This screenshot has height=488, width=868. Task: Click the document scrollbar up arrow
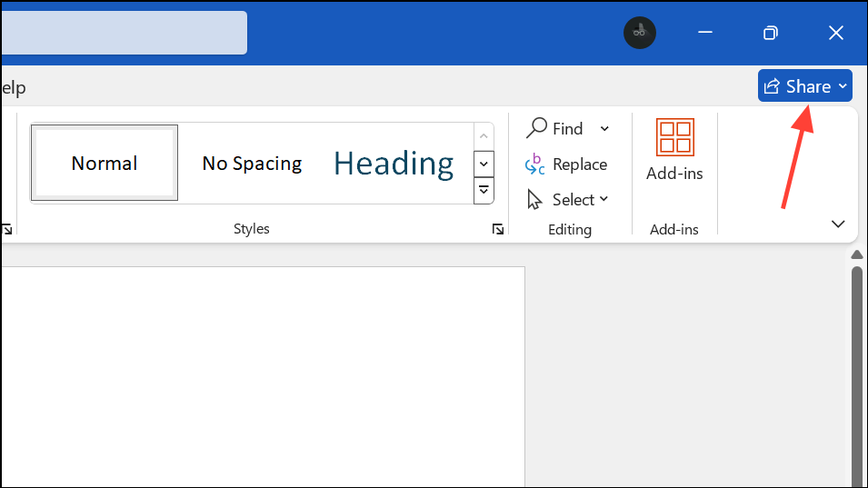click(856, 255)
